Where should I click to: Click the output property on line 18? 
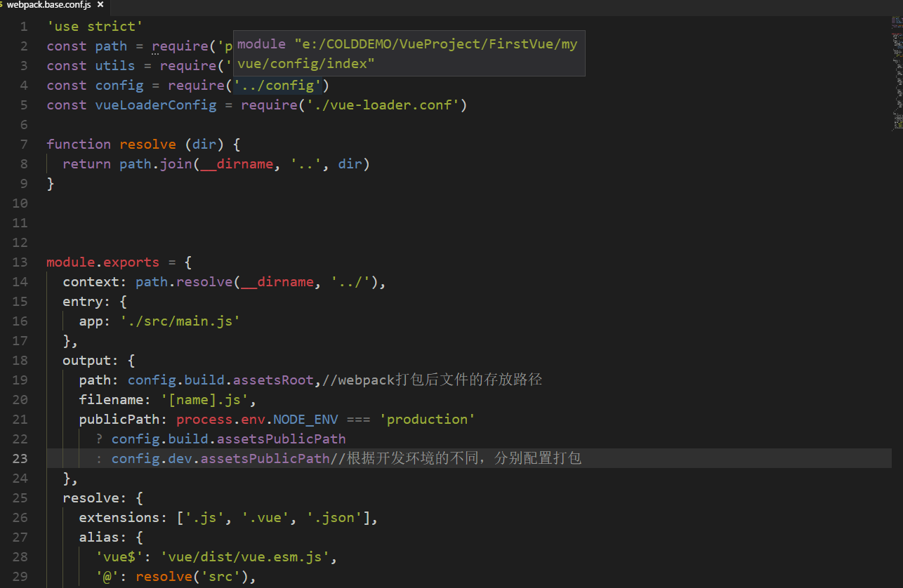pyautogui.click(x=87, y=360)
